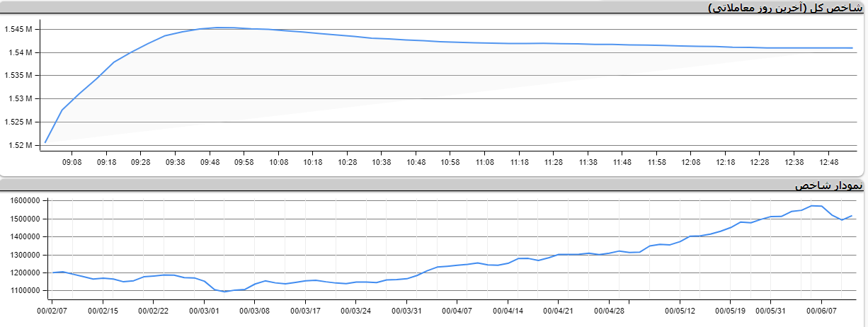Click the 'نمودار شاخص' panel header title
Viewport: 868px width, 327px height.
tap(828, 185)
